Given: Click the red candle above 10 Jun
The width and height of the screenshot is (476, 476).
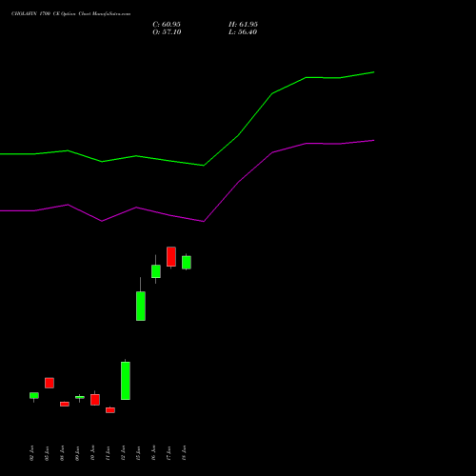Looking at the screenshot, I should coord(95,400).
